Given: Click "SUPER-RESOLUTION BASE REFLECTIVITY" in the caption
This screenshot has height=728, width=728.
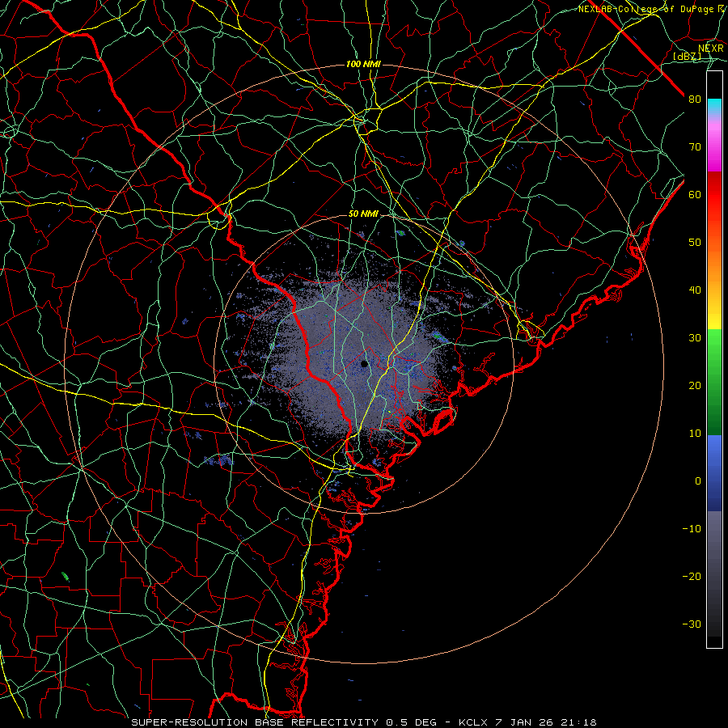Looking at the screenshot, I should [x=255, y=722].
